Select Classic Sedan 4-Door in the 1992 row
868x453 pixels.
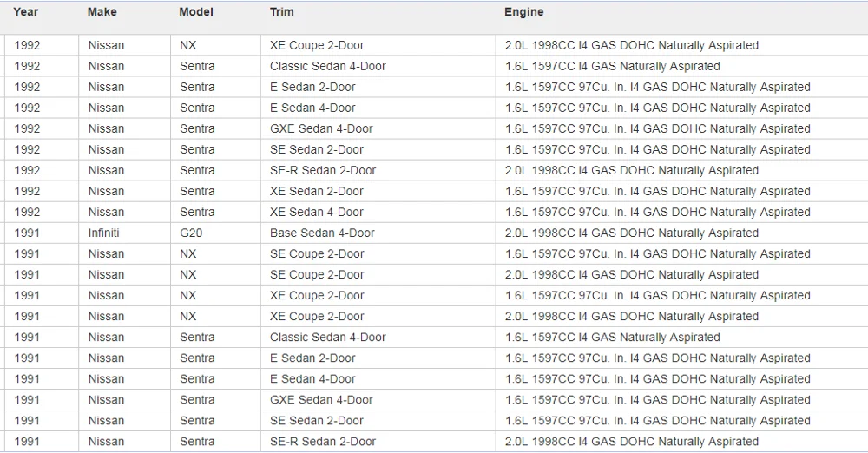click(328, 66)
